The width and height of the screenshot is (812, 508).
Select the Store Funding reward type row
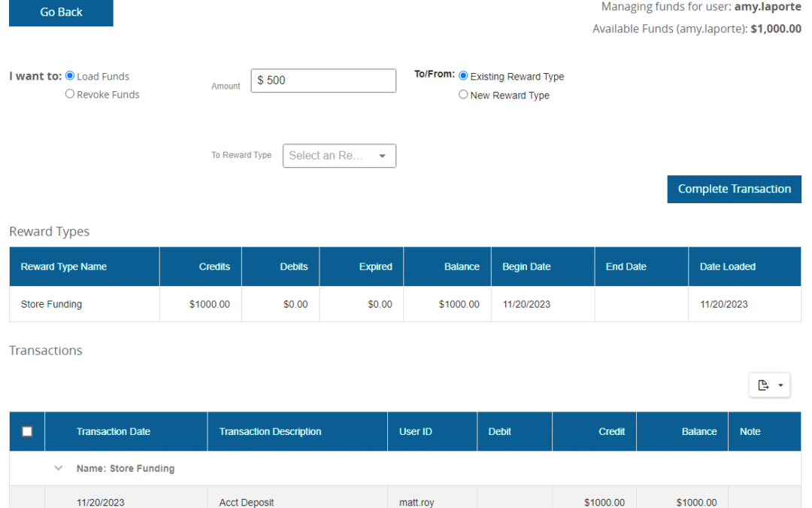51,304
